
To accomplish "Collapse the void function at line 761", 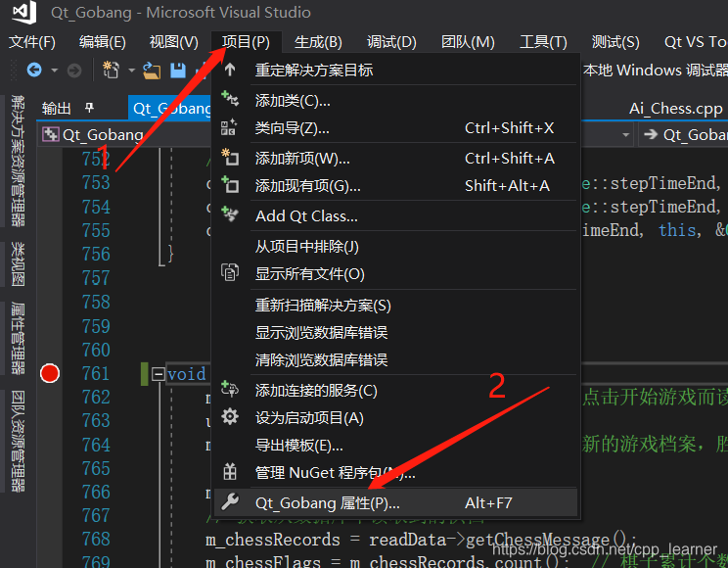I will (x=159, y=374).
